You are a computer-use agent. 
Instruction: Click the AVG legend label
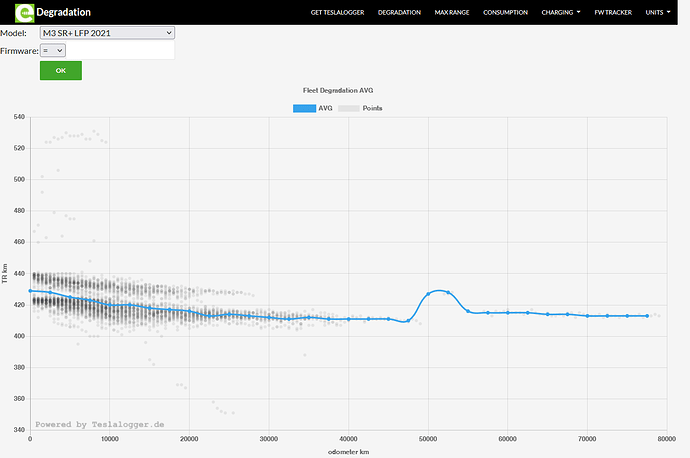click(325, 108)
